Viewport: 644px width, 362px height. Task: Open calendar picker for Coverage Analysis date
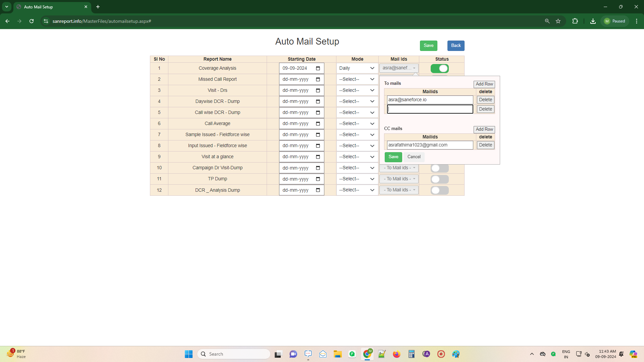pyautogui.click(x=318, y=68)
